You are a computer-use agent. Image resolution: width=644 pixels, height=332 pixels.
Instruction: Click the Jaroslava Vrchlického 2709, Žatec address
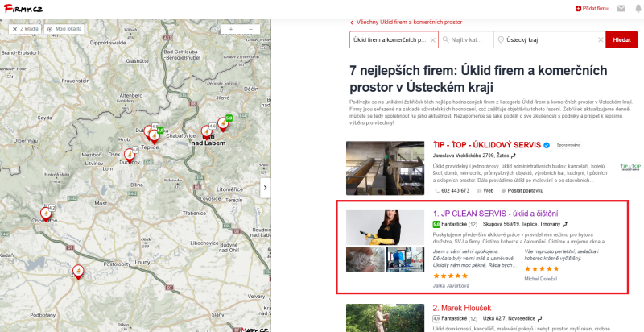click(471, 156)
